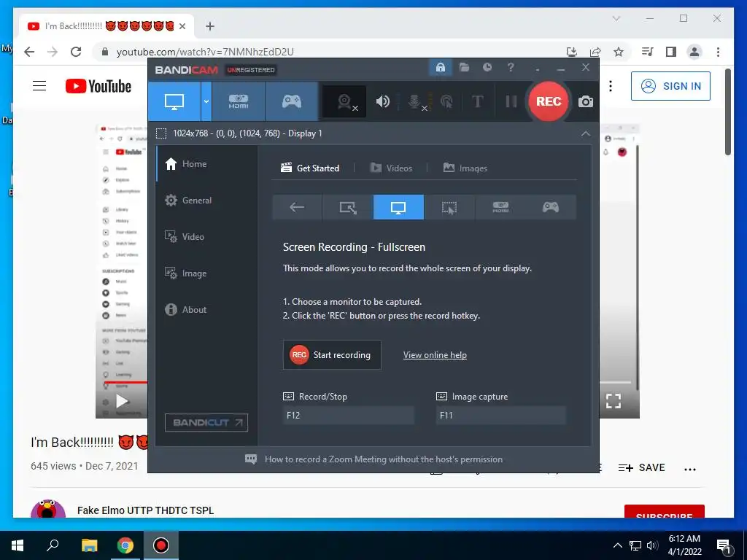Open Video settings in Bandicam sidebar
The image size is (747, 560).
coord(207,237)
